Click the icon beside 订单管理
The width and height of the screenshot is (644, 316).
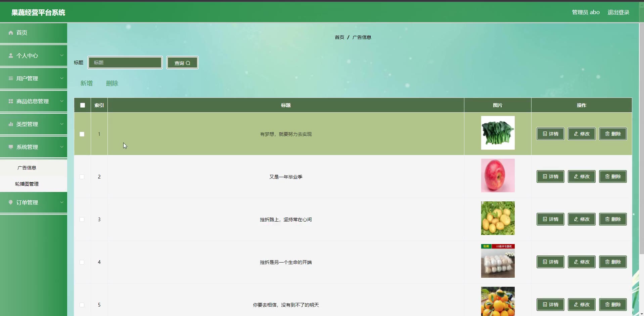click(11, 202)
